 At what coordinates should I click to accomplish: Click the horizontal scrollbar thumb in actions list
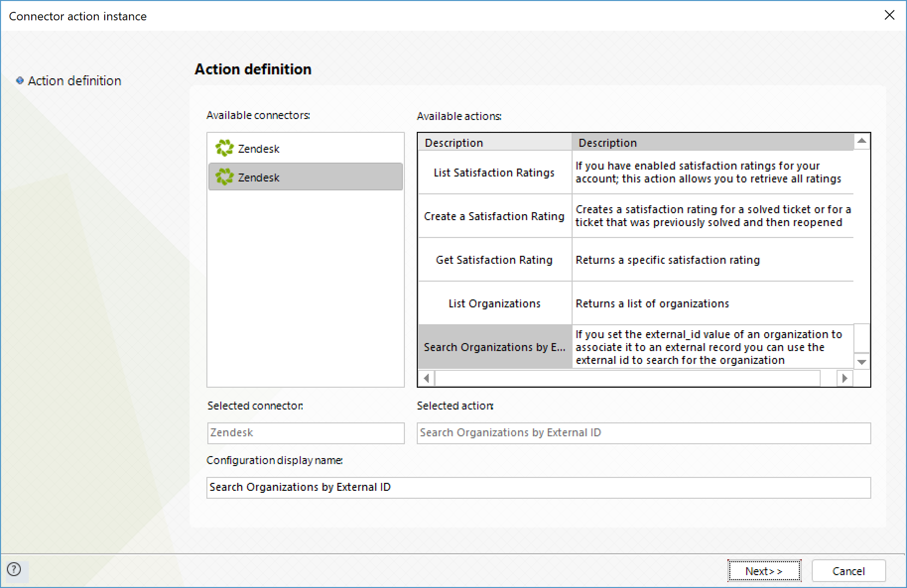[x=628, y=378]
